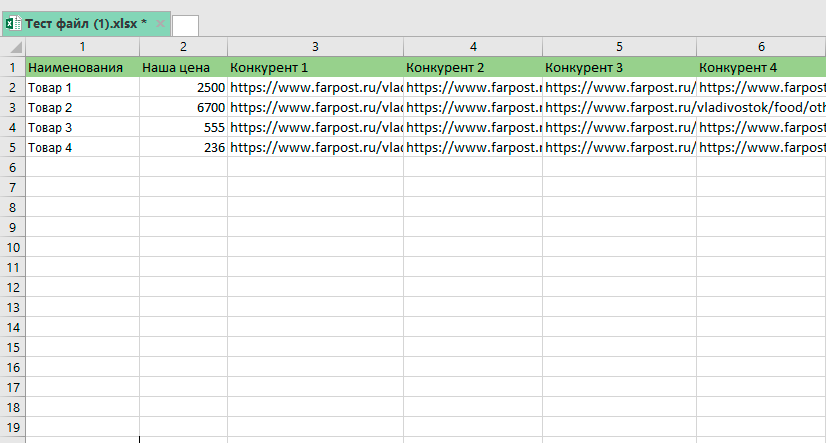Select the Товар 4 name cell
Image resolution: width=826 pixels, height=443 pixels.
[82, 147]
